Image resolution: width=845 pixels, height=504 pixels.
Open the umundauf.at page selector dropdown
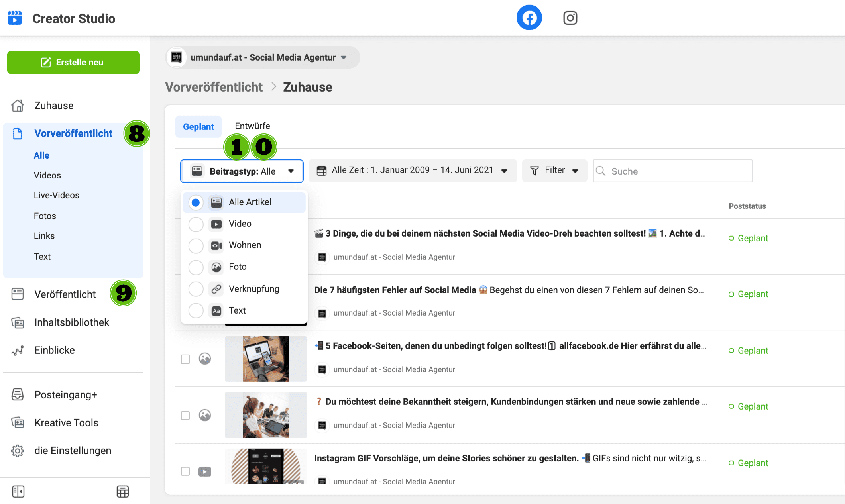click(263, 57)
